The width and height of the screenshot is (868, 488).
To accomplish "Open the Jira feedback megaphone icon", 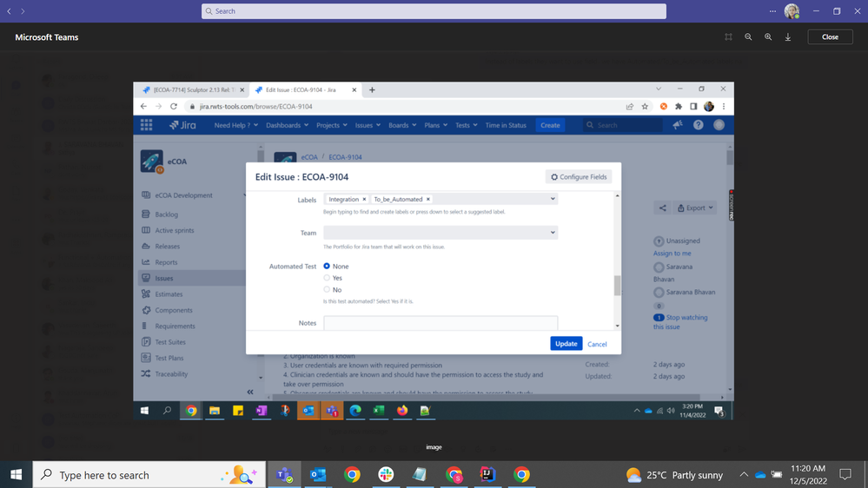I will click(678, 125).
